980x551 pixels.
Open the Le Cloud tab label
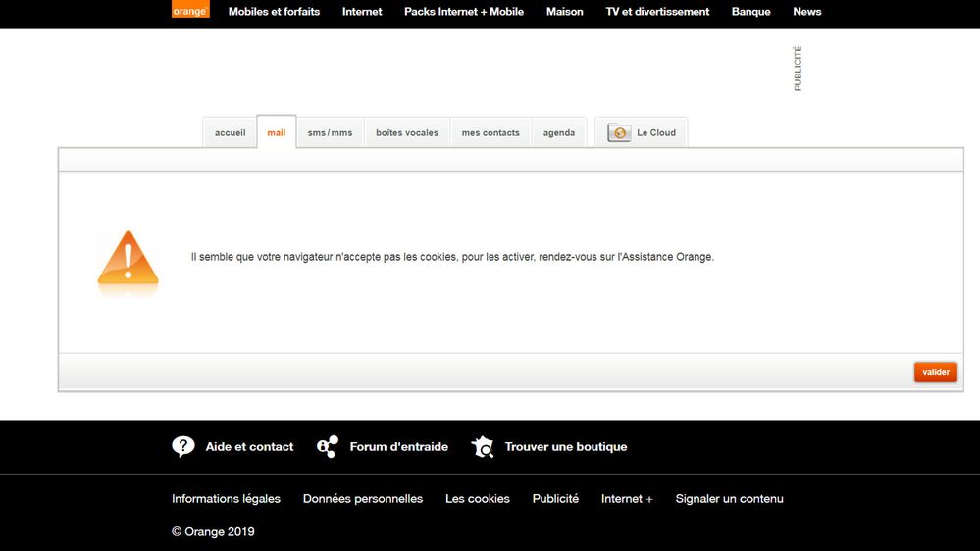tap(656, 132)
